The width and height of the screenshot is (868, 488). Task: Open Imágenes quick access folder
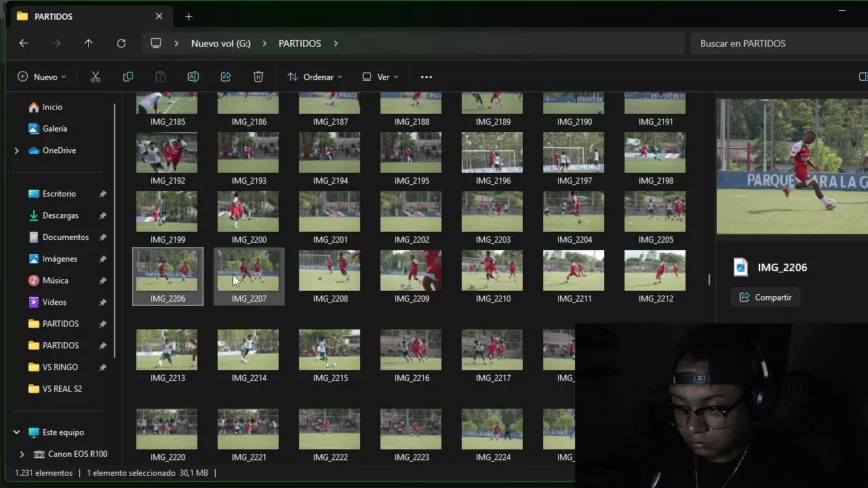coord(60,259)
